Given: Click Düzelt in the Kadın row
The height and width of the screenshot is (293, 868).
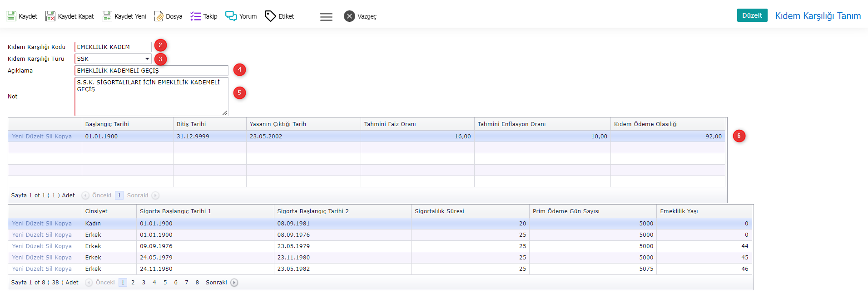Looking at the screenshot, I should point(35,223).
